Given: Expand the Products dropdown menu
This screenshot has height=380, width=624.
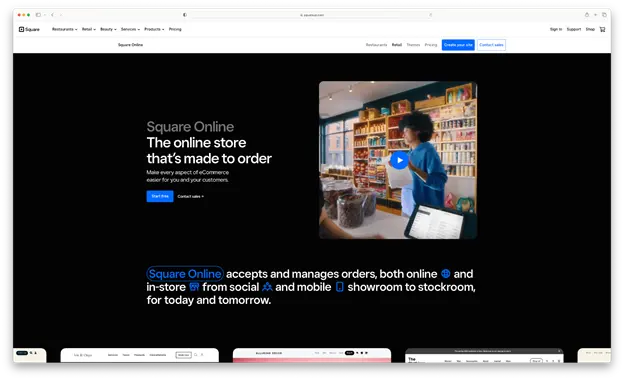Looking at the screenshot, I should [x=154, y=29].
